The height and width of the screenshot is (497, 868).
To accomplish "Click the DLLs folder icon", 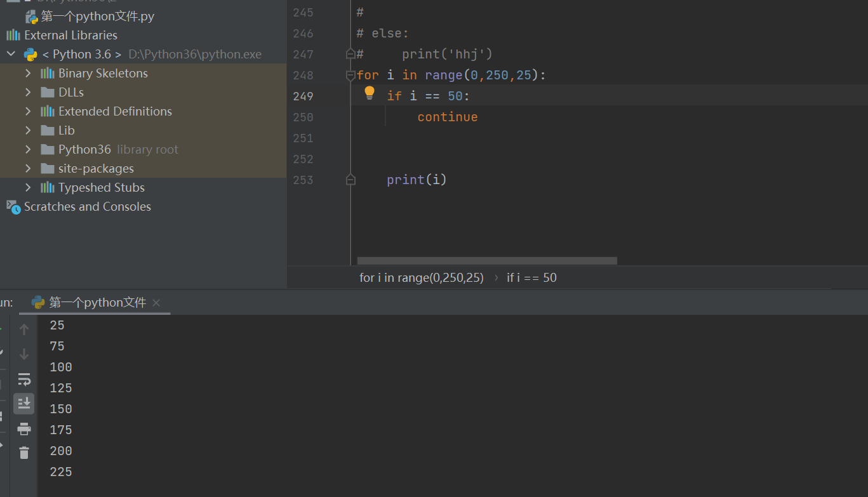I will (48, 92).
